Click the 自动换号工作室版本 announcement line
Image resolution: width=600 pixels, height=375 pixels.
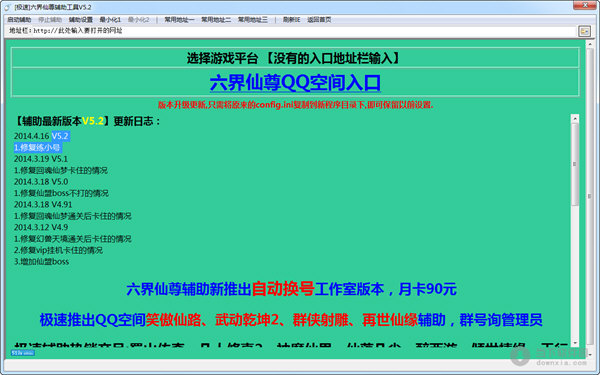291,289
